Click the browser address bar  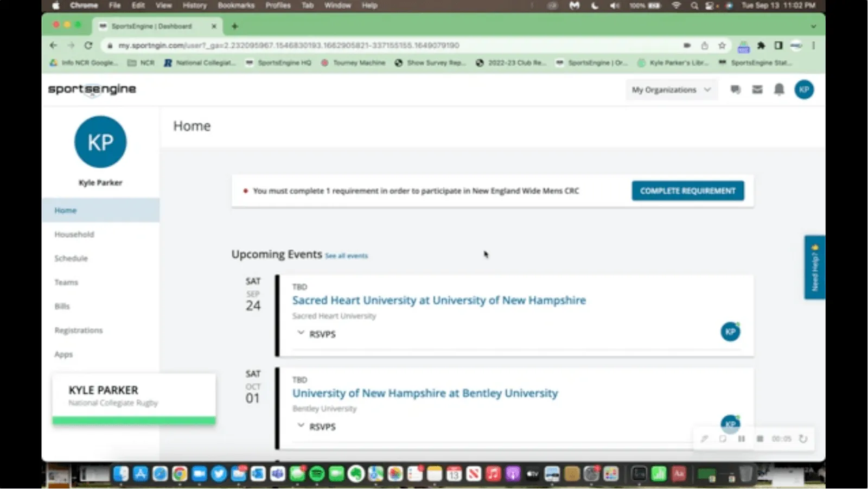point(391,46)
